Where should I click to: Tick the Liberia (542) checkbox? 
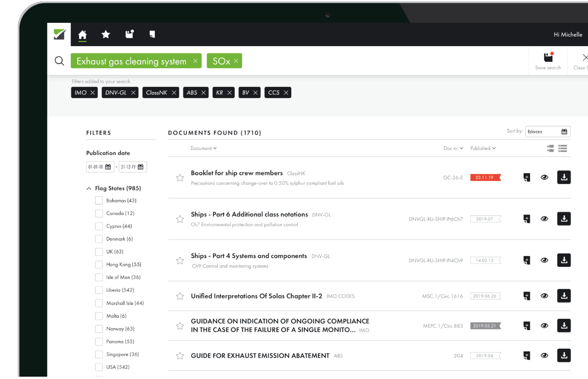(99, 290)
